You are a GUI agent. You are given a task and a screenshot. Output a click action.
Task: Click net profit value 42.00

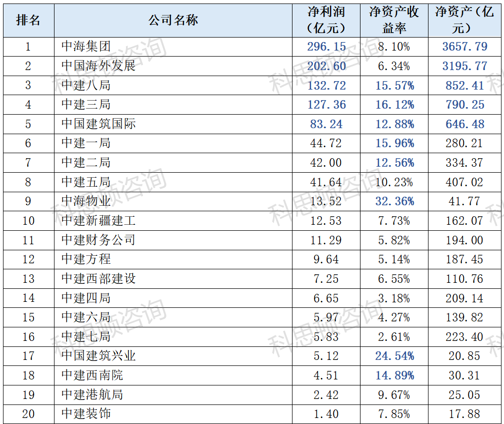(x=326, y=163)
